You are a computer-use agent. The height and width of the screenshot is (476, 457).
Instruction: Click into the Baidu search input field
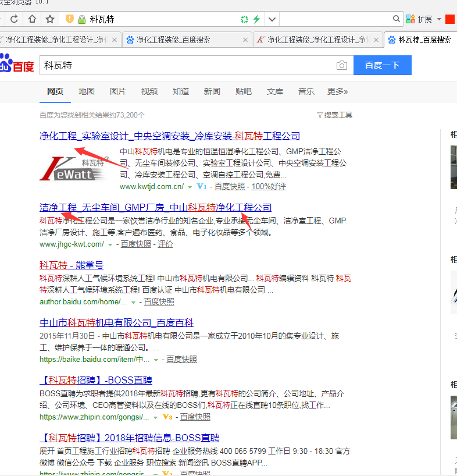point(186,65)
